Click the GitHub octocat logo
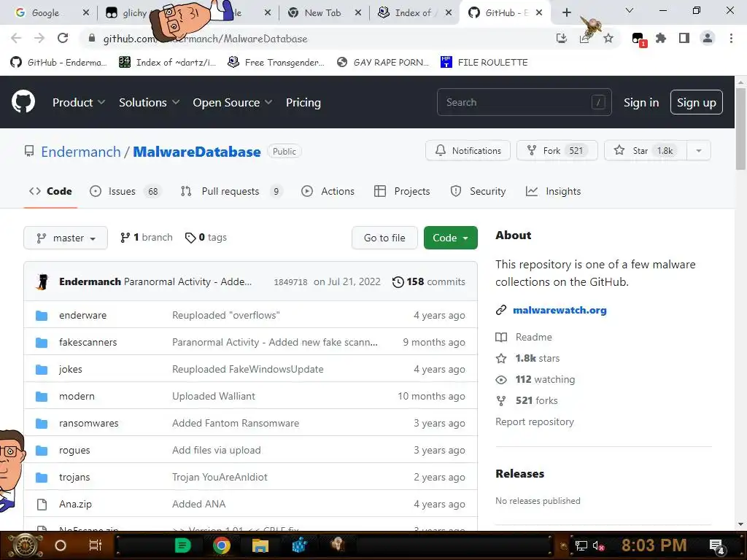Screen dimensions: 747x560 (23, 102)
